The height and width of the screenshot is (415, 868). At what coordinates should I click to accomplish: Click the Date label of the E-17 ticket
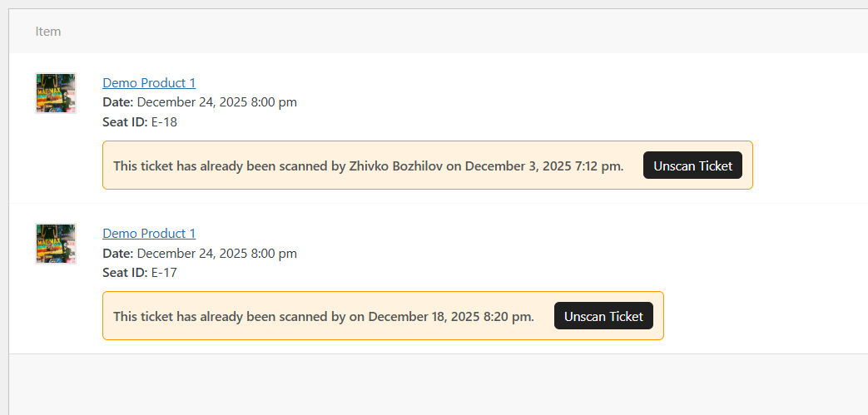tap(118, 253)
